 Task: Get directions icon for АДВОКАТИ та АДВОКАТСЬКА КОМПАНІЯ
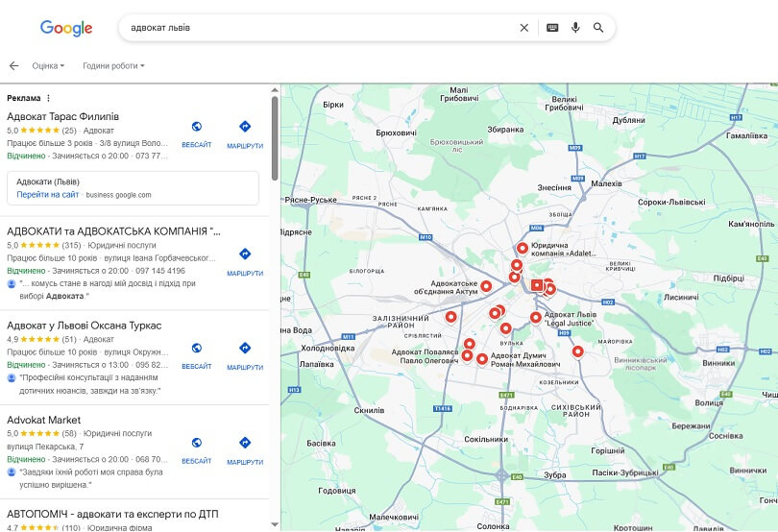tap(245, 254)
